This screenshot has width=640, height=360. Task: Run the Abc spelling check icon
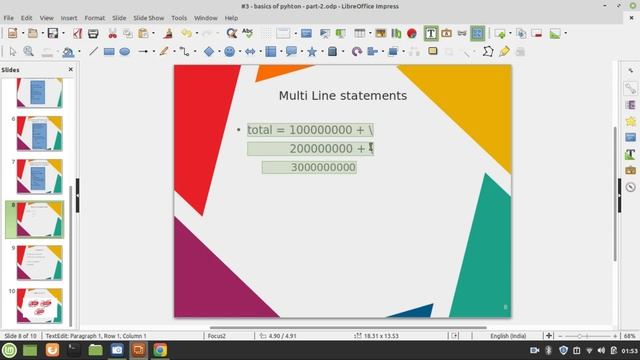coord(247,33)
